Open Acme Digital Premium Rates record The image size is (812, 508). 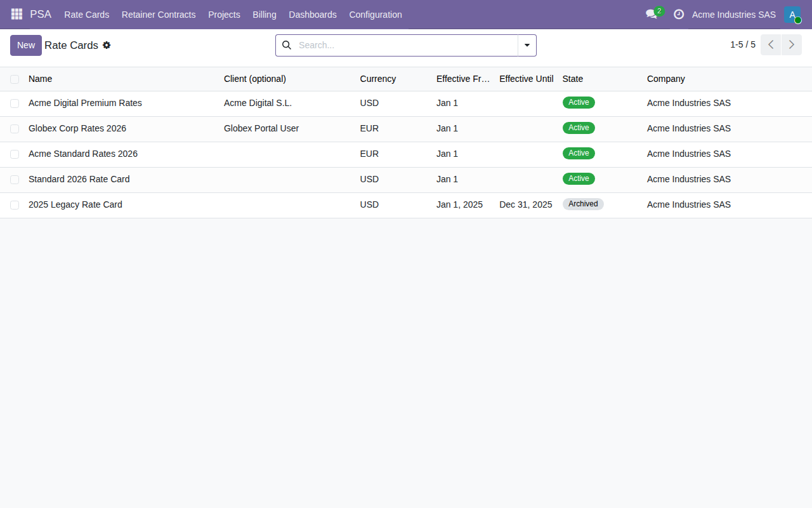(x=85, y=103)
